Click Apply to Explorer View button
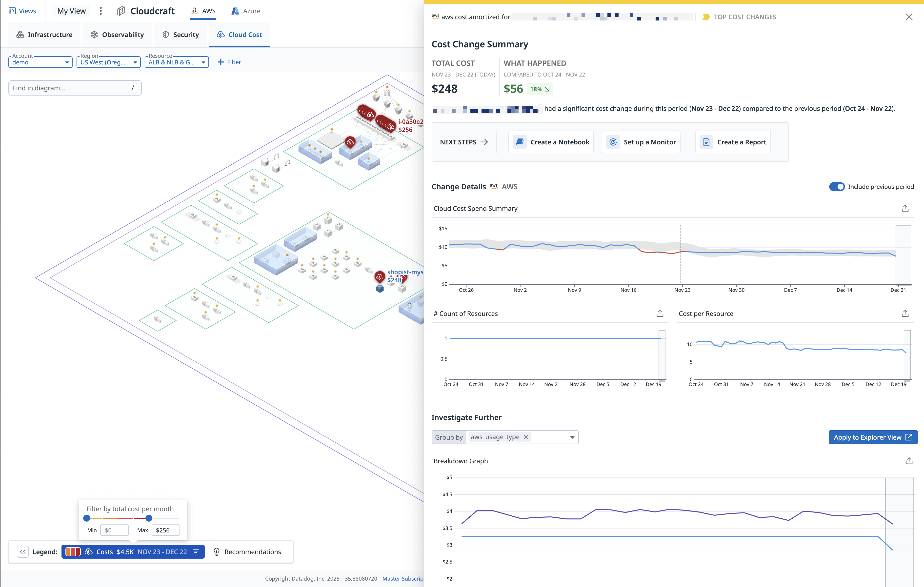This screenshot has width=924, height=587. point(873,437)
